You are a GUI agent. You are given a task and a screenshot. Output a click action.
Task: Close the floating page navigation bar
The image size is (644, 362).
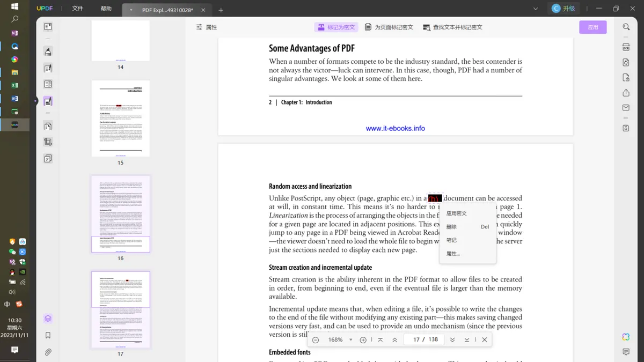click(485, 339)
